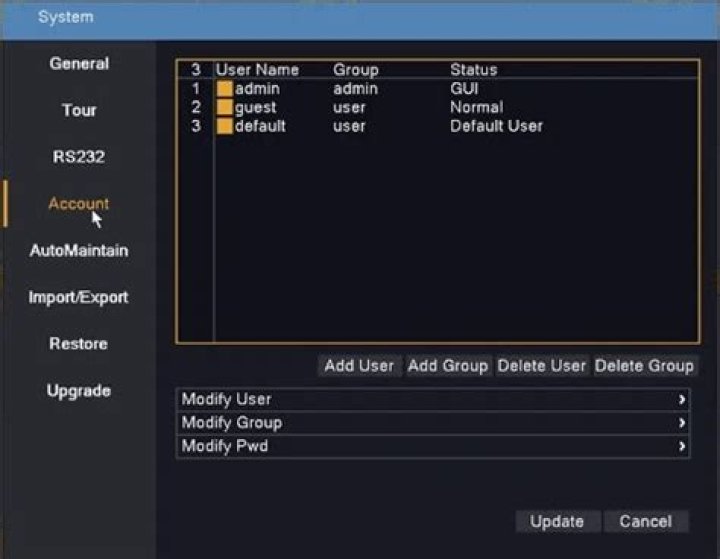Image resolution: width=720 pixels, height=559 pixels.
Task: Open the General settings tab
Action: [x=79, y=64]
